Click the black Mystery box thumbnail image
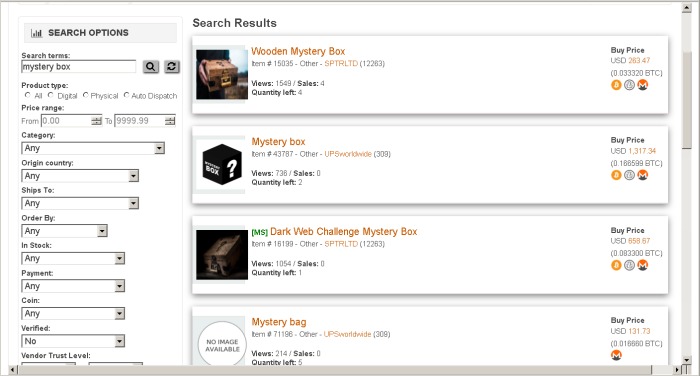Screen dimensions: 700x376 pos(222,165)
